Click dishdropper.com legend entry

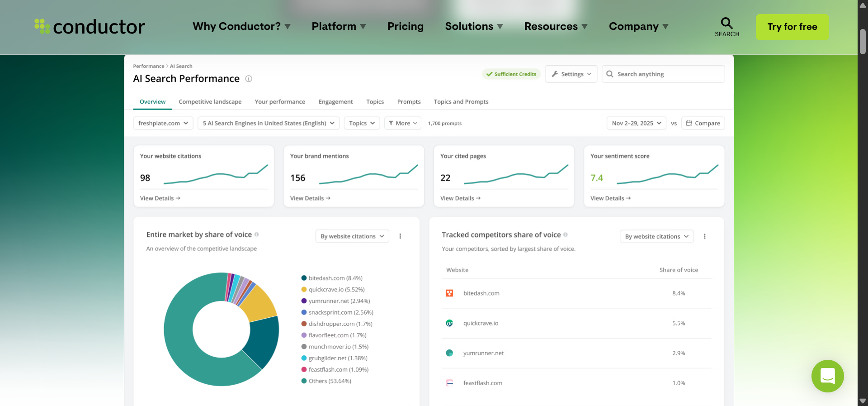tap(337, 324)
